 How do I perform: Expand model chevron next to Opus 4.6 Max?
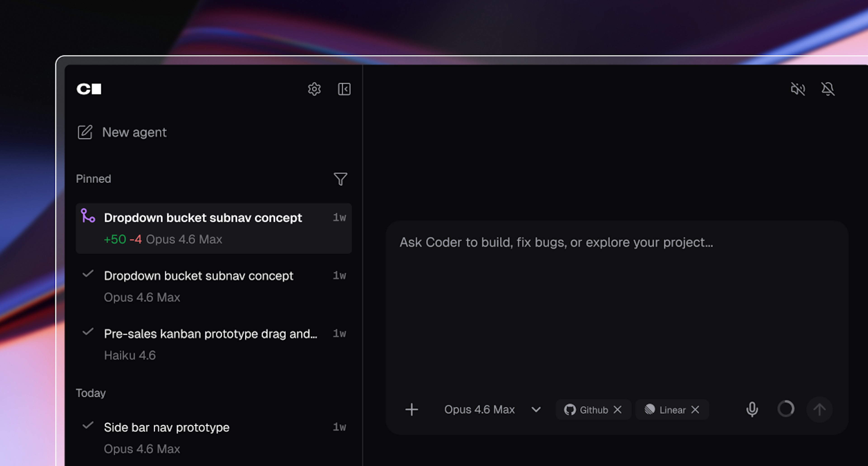(x=536, y=410)
